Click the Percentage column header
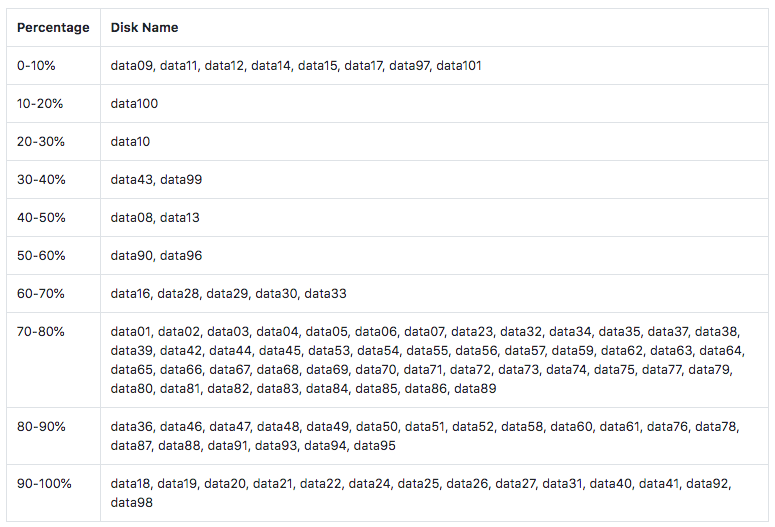Viewport: 775px width, 527px height. coord(53,28)
